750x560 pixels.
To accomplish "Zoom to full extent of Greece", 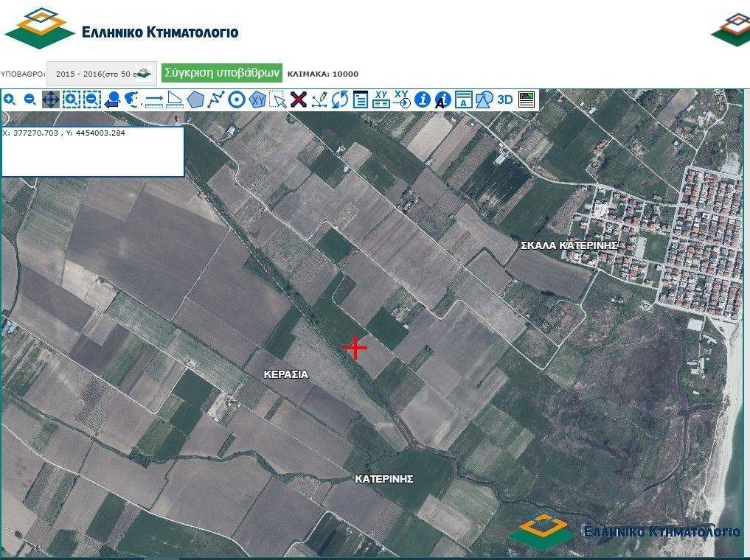I will pos(133,99).
